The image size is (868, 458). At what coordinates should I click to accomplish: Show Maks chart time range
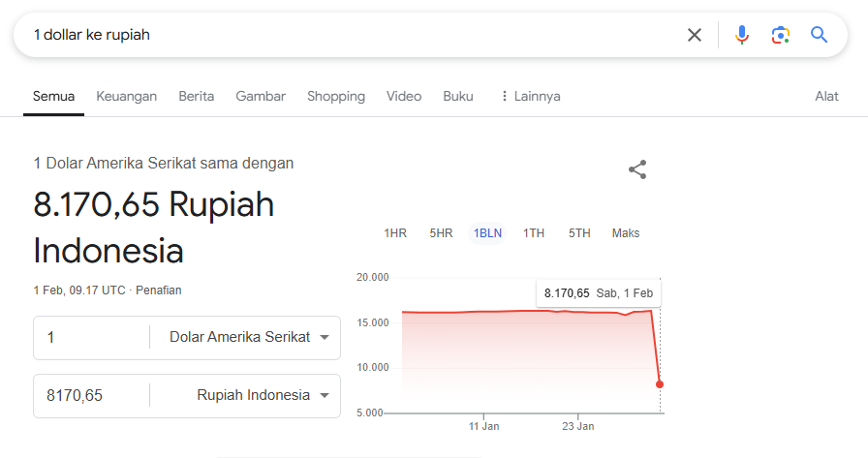(x=626, y=233)
